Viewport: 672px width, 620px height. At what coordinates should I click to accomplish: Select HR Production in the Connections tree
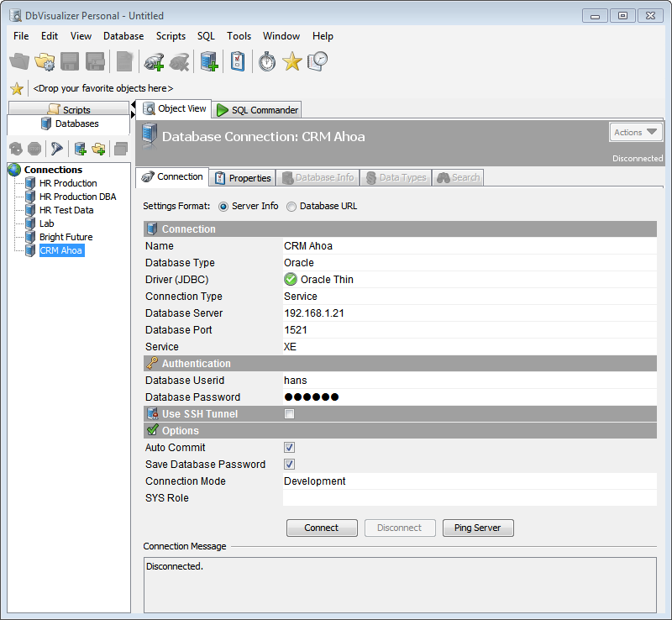coord(68,183)
